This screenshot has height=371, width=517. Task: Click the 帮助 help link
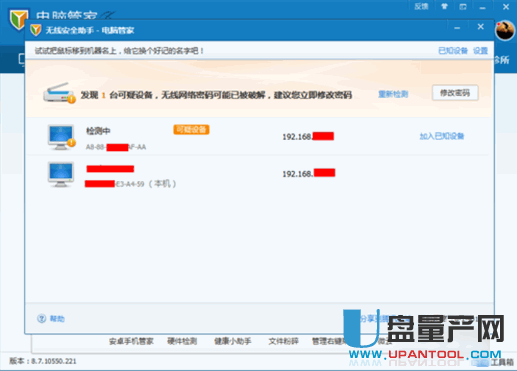pyautogui.click(x=57, y=319)
